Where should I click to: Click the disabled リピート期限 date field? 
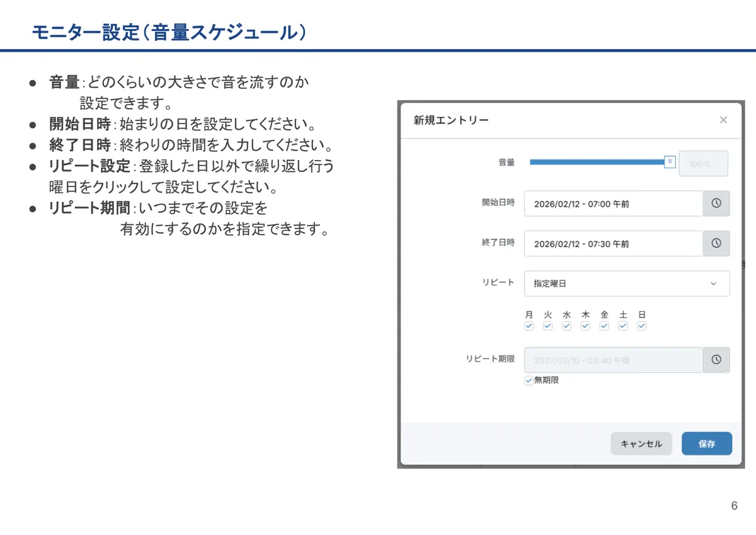click(x=614, y=360)
